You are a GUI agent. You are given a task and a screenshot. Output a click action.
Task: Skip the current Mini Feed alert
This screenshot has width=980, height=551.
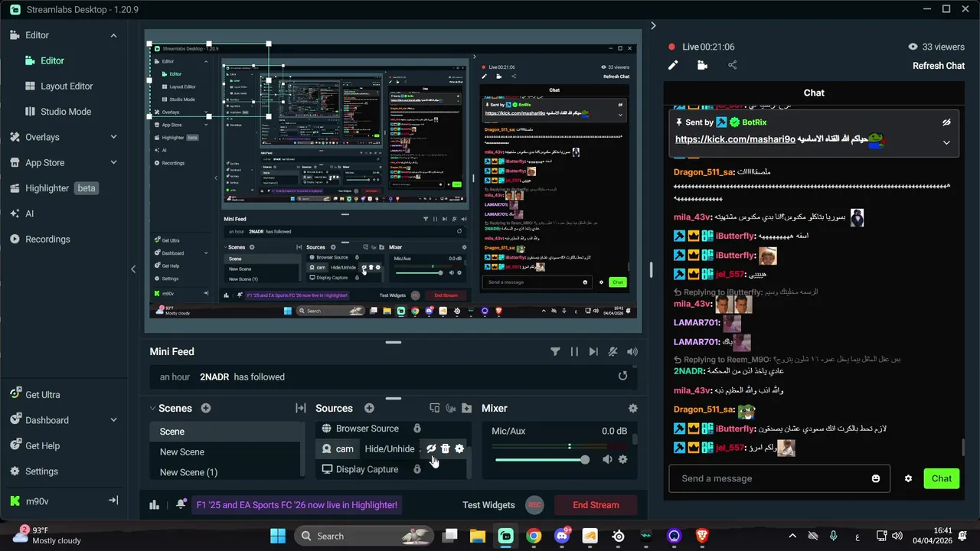tap(593, 351)
